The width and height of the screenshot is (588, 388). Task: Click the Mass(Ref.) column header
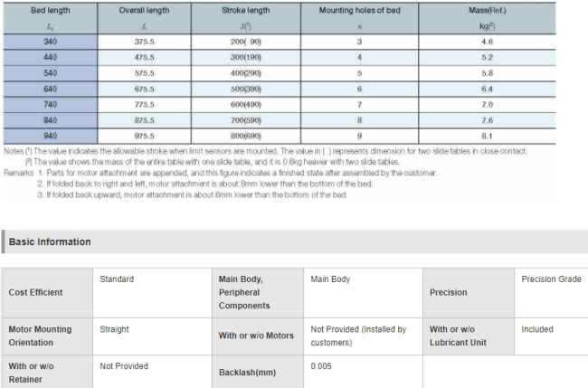pyautogui.click(x=487, y=13)
